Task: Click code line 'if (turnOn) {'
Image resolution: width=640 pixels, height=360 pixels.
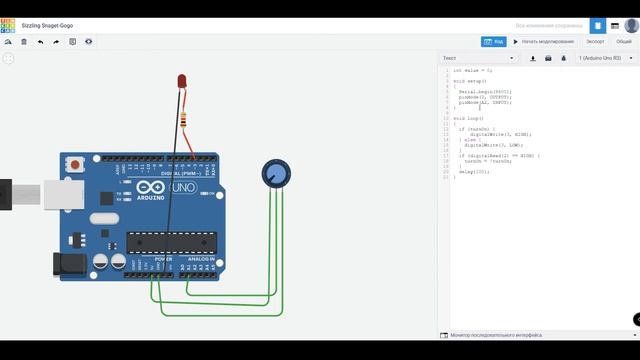Action: [477, 129]
